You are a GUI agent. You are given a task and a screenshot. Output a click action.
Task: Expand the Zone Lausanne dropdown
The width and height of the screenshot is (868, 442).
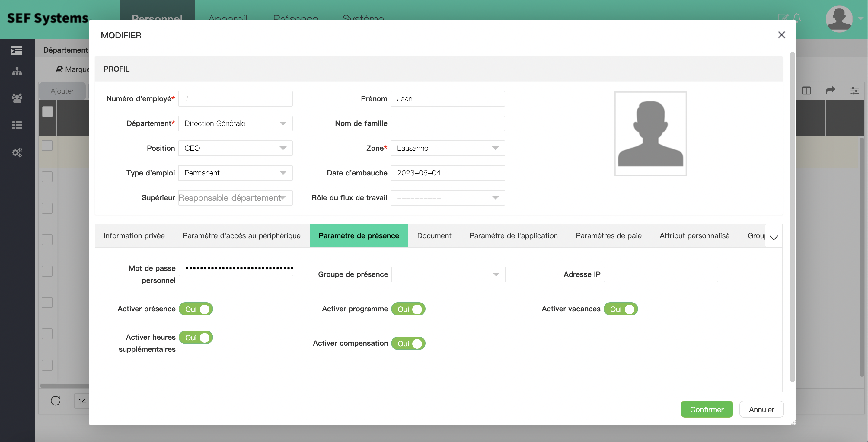(x=448, y=148)
